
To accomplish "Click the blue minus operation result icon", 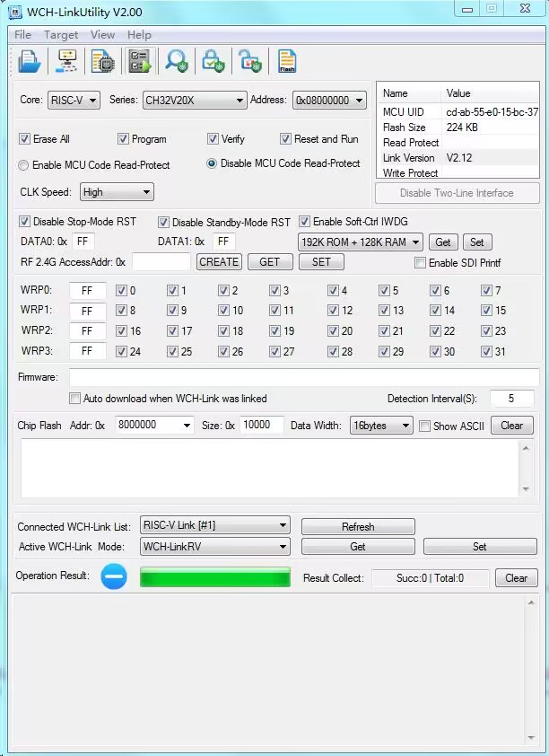I will coord(114,576).
